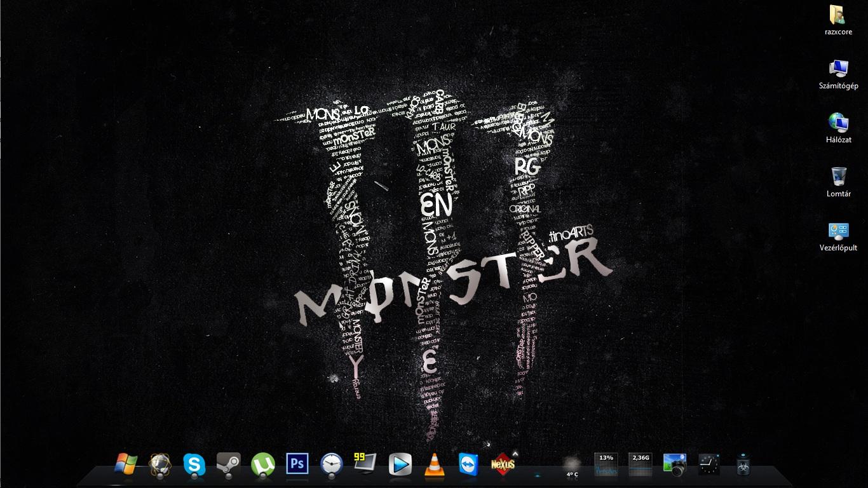The height and width of the screenshot is (488, 868).
Task: Open the Nexus dock icon
Action: coord(503,464)
